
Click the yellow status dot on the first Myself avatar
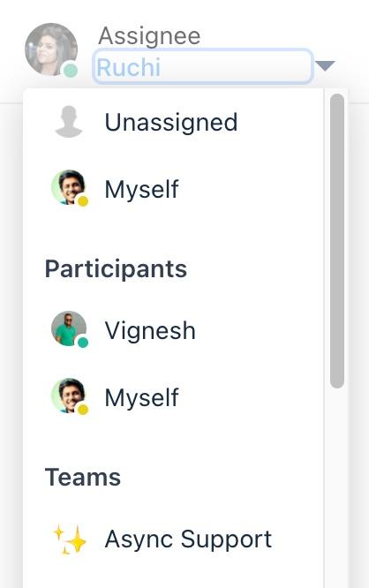tap(83, 201)
